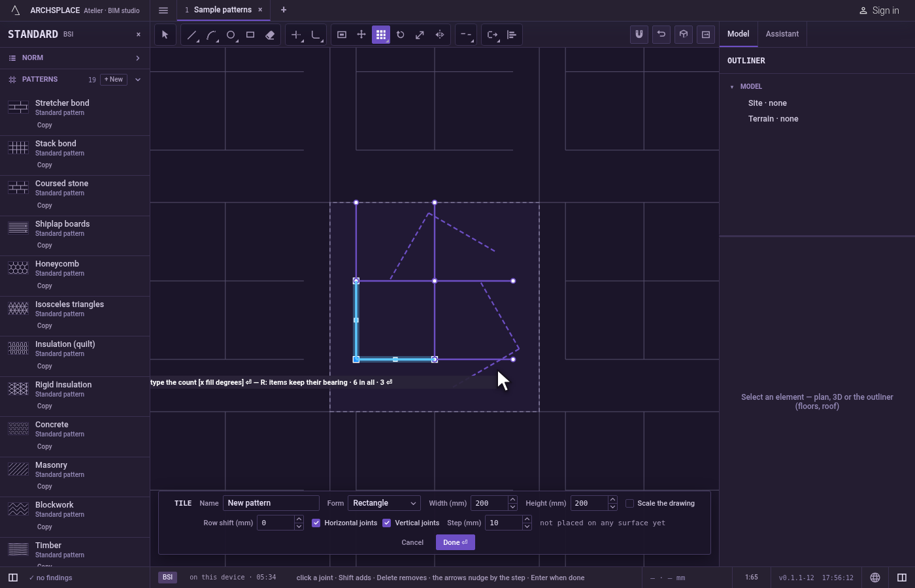Click the pattern Name input field
This screenshot has height=588, width=915.
(271, 503)
